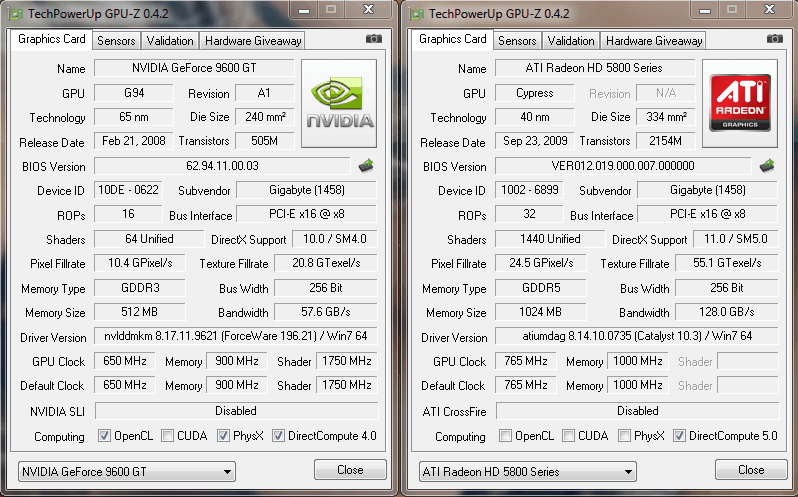This screenshot has width=798, height=497.
Task: Click the Sep 23, 2009 release date
Action: [x=535, y=141]
